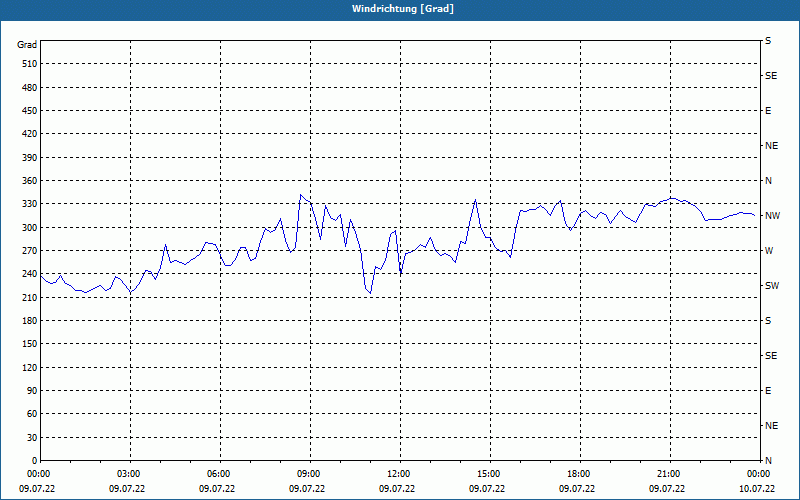Pick the 300 y-axis value
Image resolution: width=800 pixels, height=500 pixels.
point(30,228)
